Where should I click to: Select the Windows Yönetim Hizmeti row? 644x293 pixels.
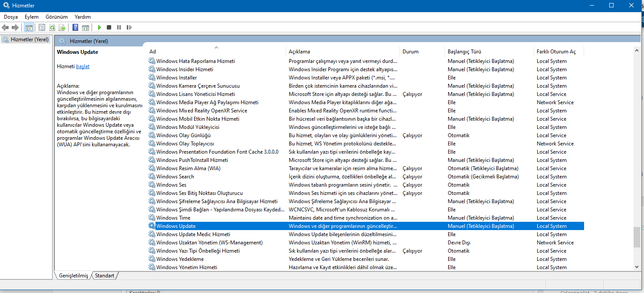pyautogui.click(x=366, y=267)
